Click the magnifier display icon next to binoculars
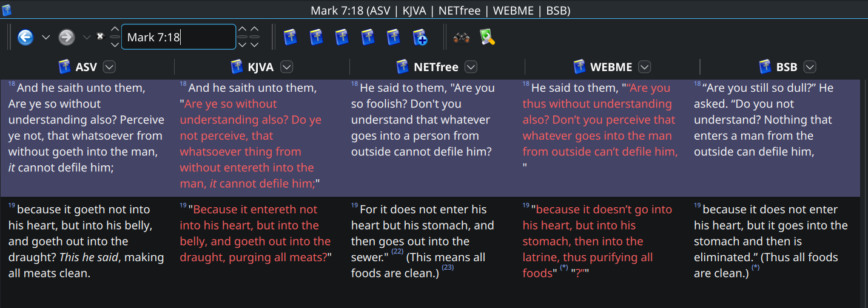 click(x=487, y=38)
